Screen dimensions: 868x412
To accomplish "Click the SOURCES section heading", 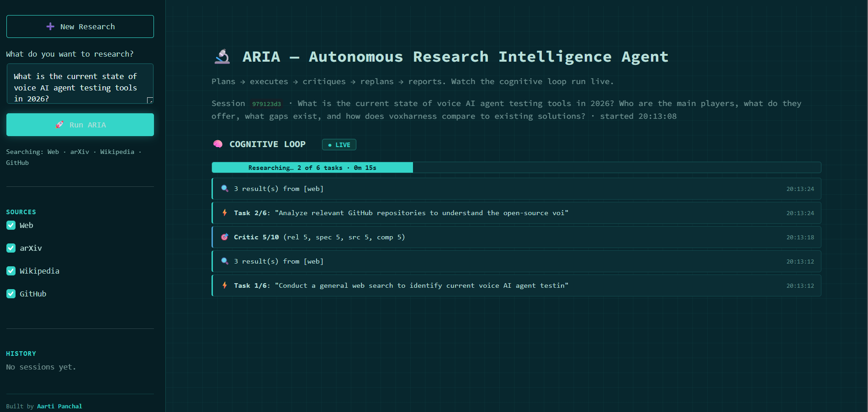I will [x=21, y=212].
